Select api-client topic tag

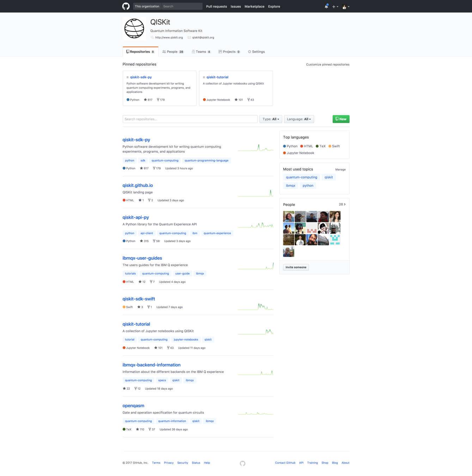point(147,233)
